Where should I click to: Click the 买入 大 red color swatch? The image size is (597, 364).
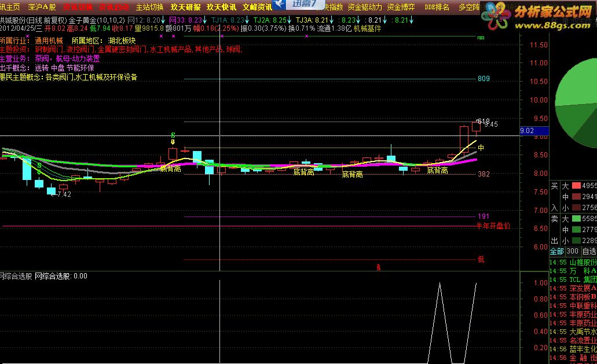(576, 186)
